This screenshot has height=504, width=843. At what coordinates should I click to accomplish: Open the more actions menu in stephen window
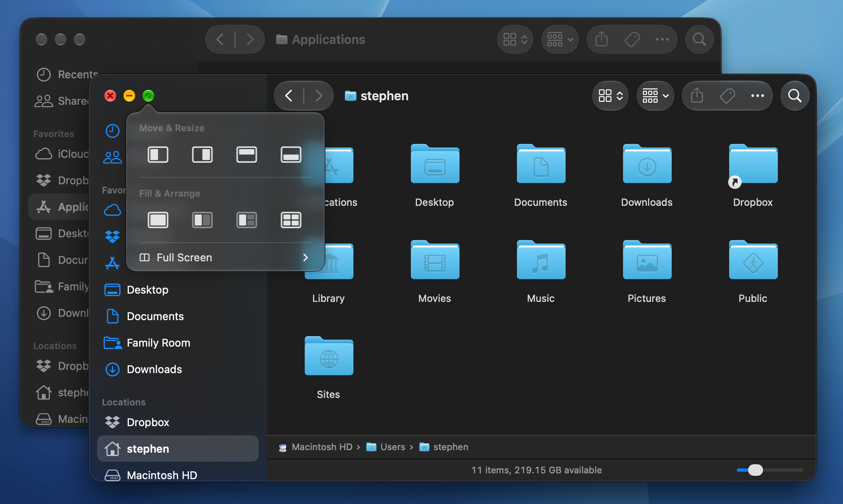(758, 96)
